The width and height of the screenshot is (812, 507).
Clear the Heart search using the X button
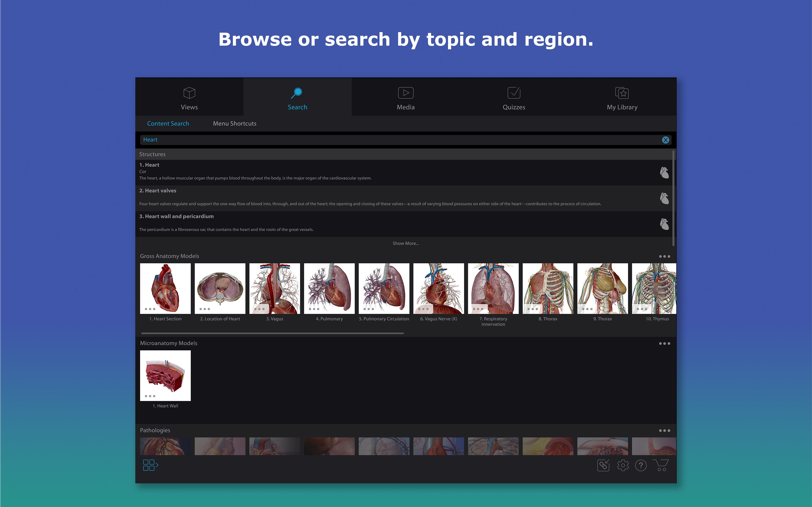[x=666, y=140]
